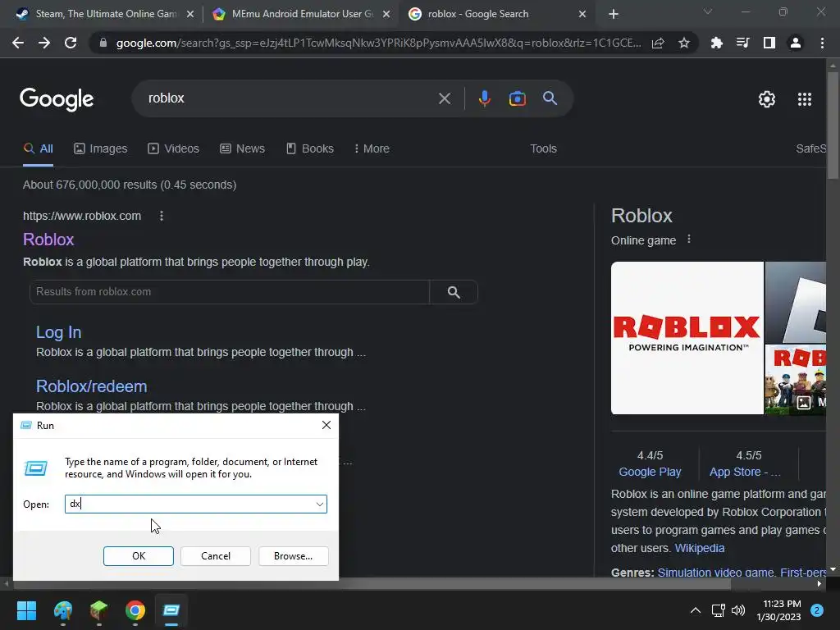
Task: Show hidden system tray icons
Action: click(695, 610)
